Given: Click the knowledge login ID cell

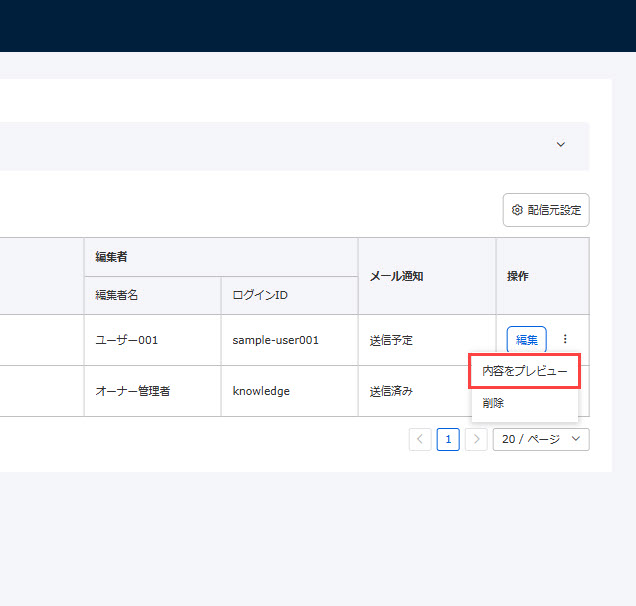Looking at the screenshot, I should point(261,391).
